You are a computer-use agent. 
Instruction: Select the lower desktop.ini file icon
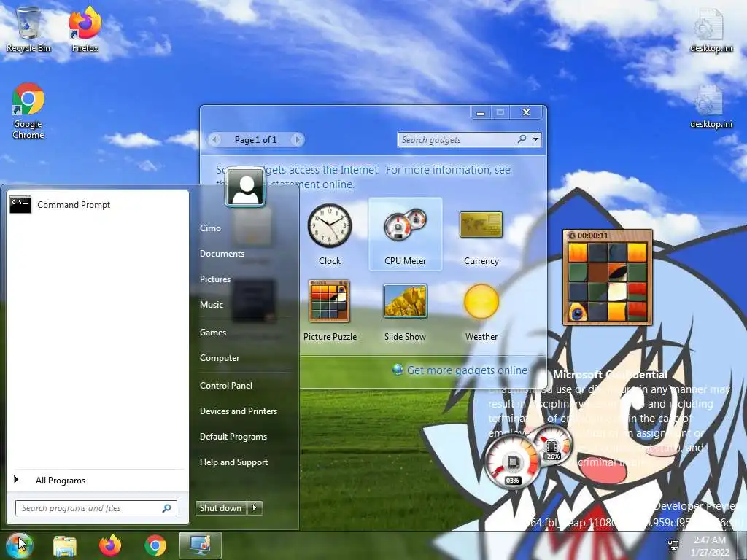[711, 106]
